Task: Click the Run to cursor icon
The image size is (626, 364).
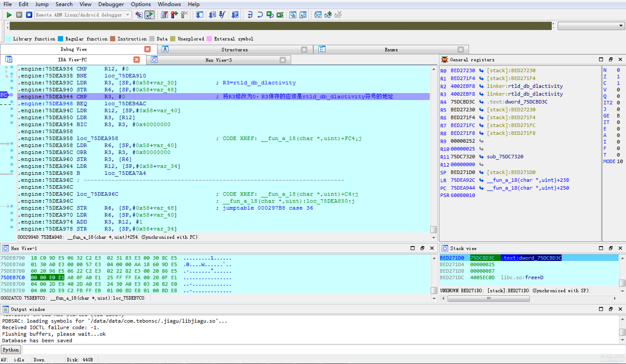Action: pos(280,15)
